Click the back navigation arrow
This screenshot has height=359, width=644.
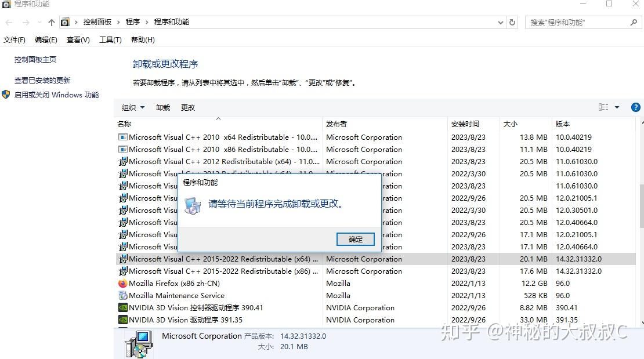pos(9,22)
